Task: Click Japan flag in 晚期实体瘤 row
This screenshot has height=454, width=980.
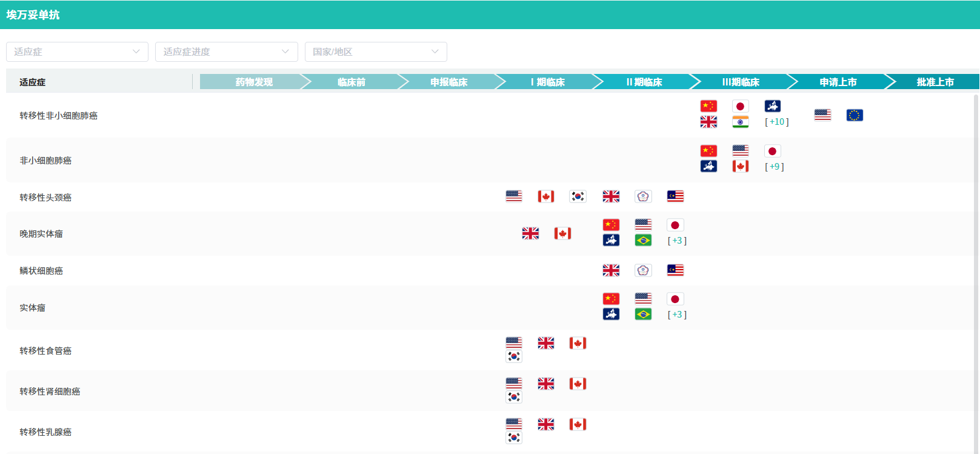Action: pyautogui.click(x=675, y=225)
